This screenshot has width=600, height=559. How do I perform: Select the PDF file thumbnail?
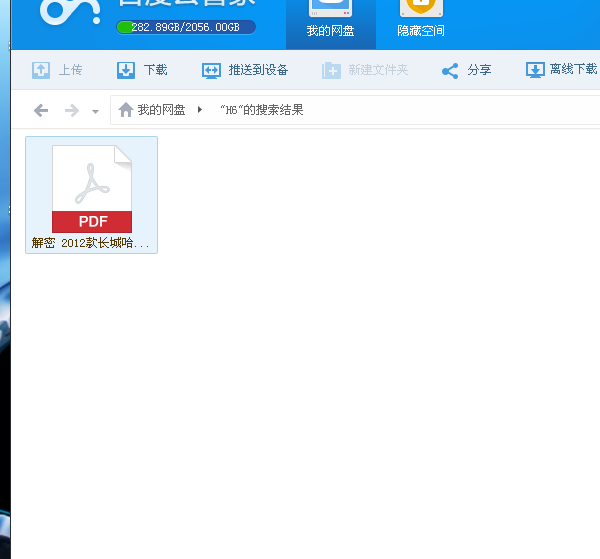[92, 189]
